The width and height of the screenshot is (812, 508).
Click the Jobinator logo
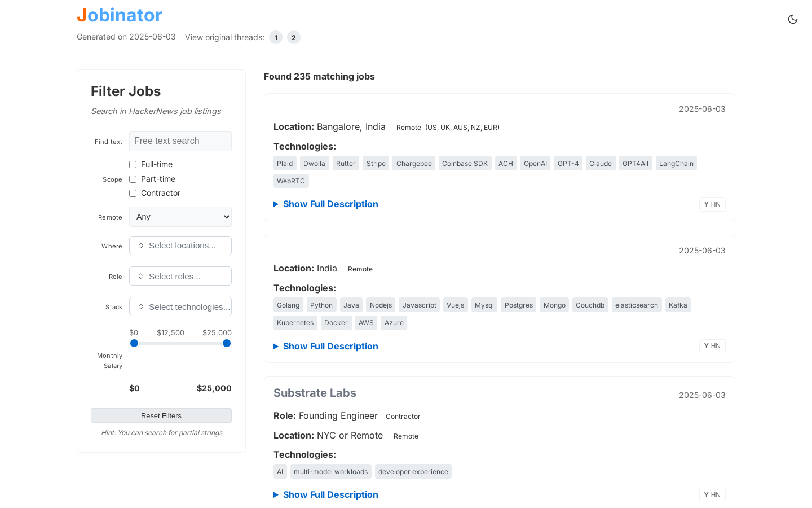pyautogui.click(x=120, y=15)
